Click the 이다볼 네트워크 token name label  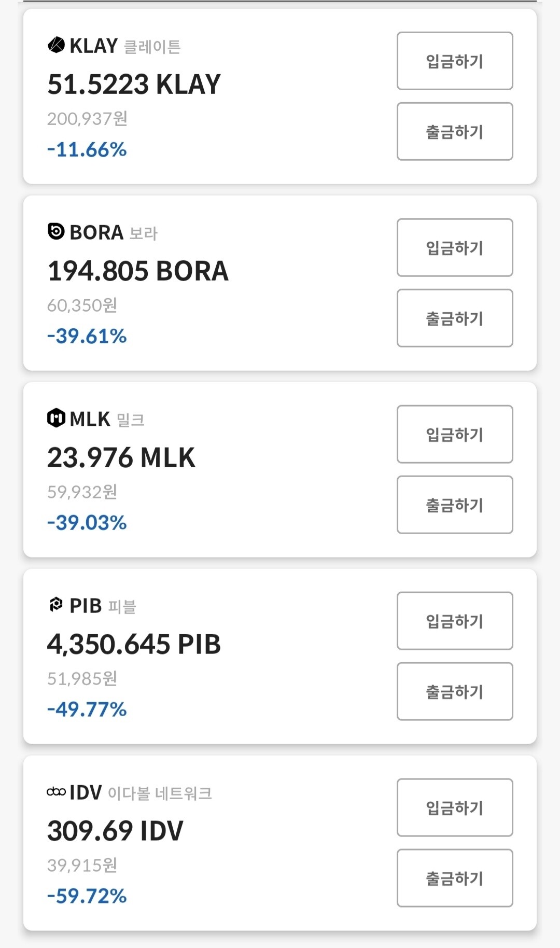pos(160,793)
